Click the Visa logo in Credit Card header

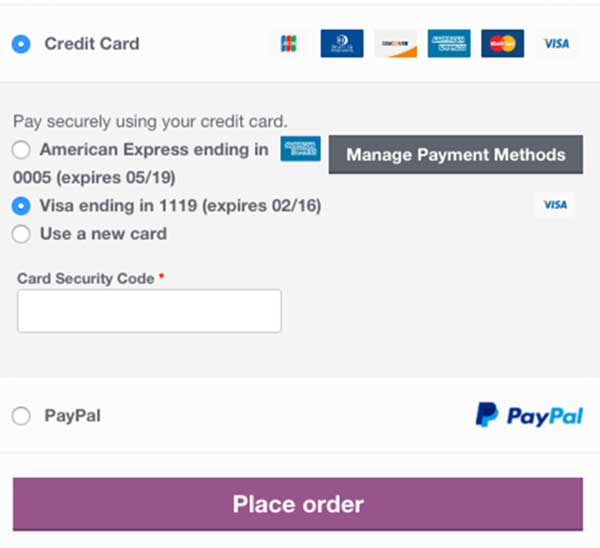tap(555, 44)
